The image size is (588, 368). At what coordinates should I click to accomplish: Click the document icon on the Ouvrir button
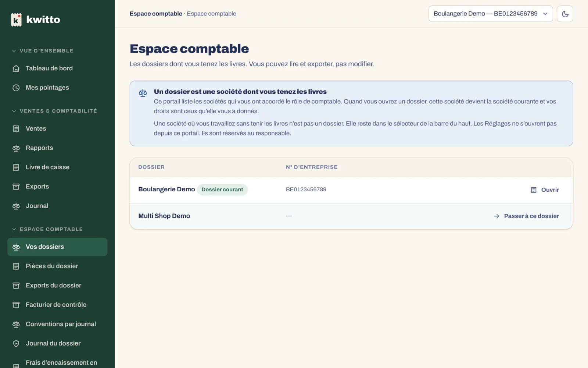tap(534, 190)
